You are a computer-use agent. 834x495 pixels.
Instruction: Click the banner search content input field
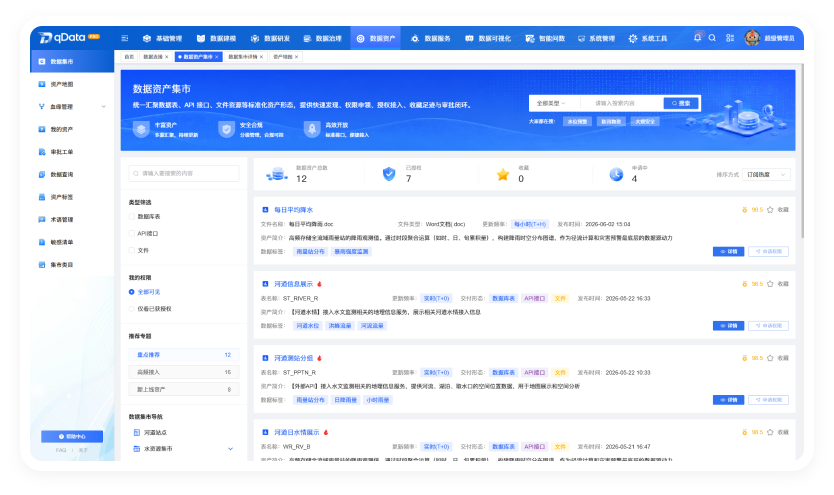(622, 103)
